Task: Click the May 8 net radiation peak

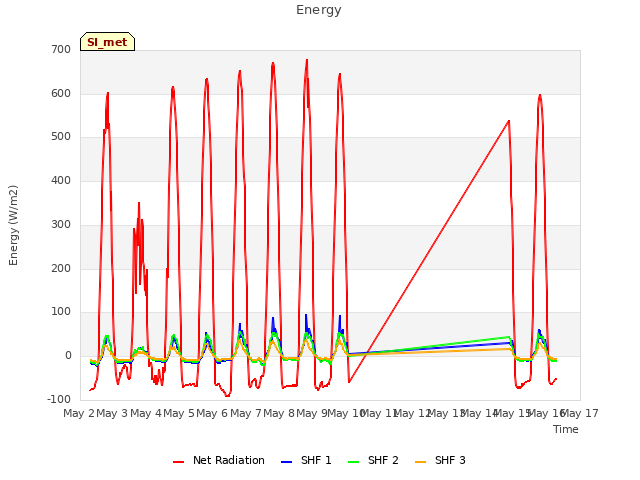Action: (307, 60)
